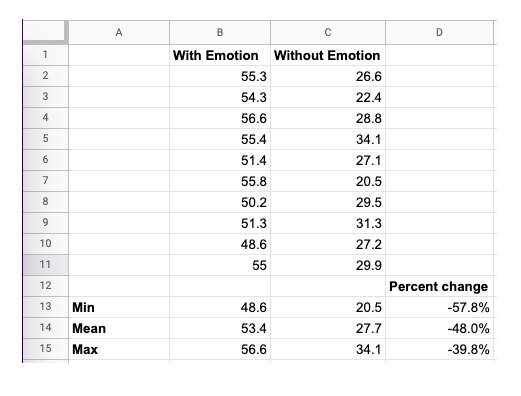Click the Without Emotion header cell
521x396 pixels.
pos(328,55)
